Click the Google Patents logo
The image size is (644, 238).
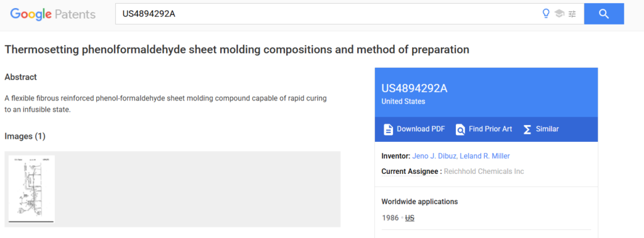[x=53, y=14]
